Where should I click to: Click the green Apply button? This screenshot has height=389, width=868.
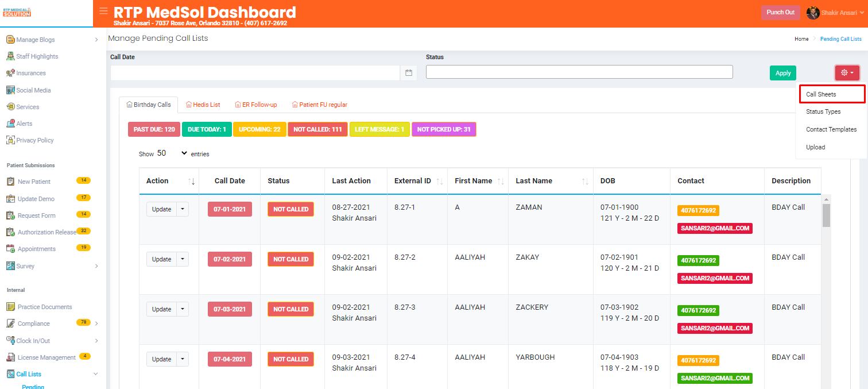click(x=783, y=73)
